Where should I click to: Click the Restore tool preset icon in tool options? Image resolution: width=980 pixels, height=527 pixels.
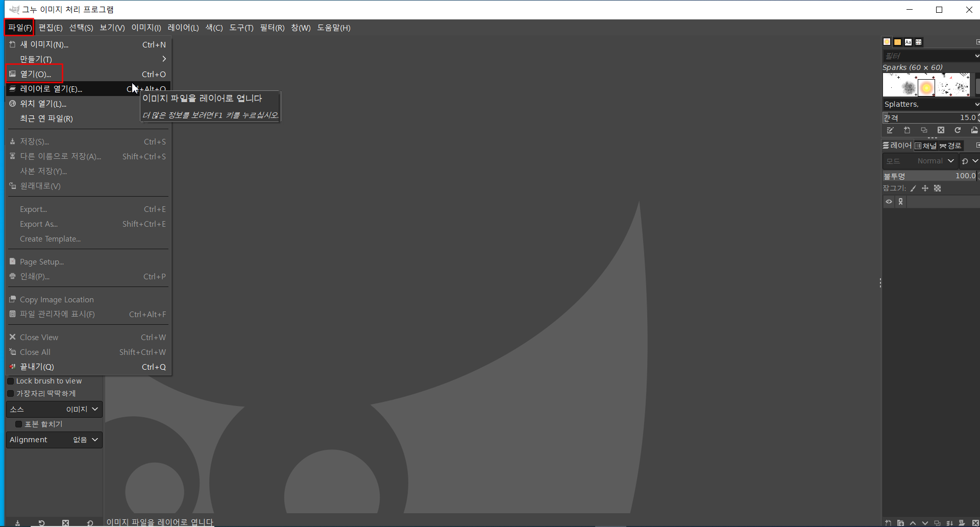[x=41, y=523]
